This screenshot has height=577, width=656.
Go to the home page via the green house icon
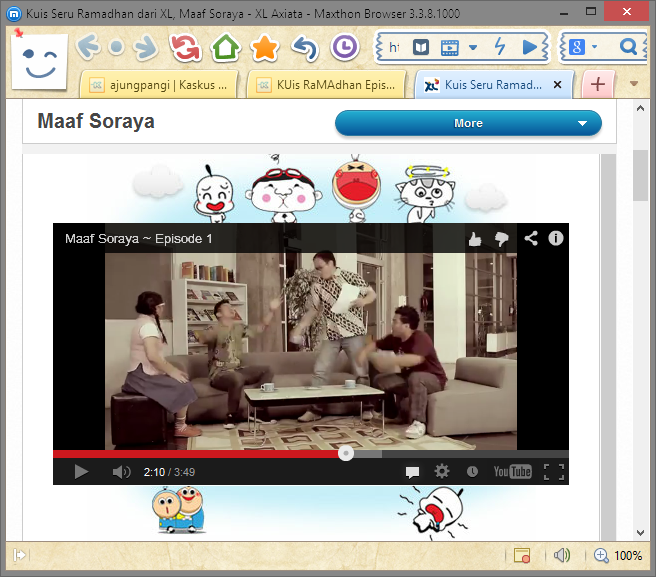tap(225, 47)
